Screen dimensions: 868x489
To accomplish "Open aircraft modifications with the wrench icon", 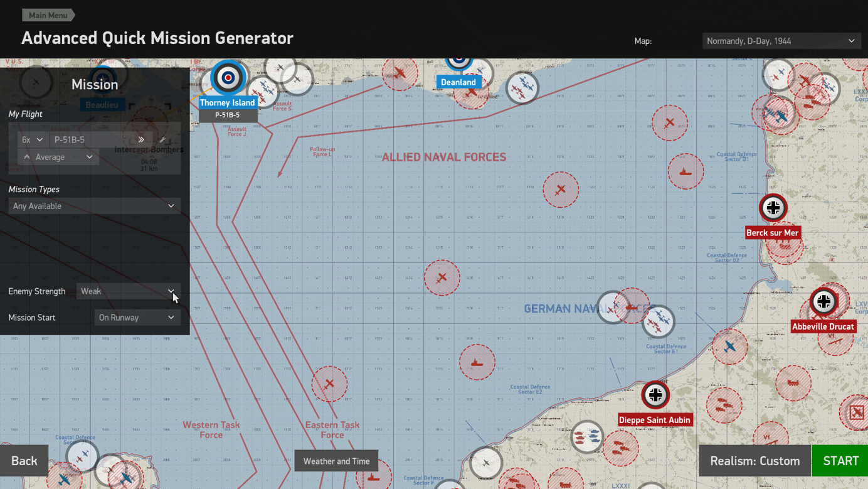I will [x=162, y=139].
